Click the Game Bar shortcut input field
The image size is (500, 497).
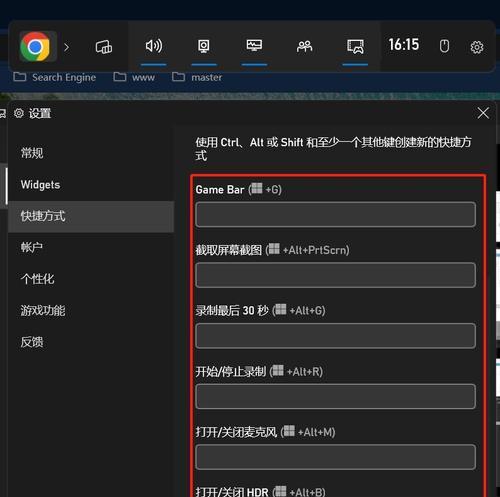pyautogui.click(x=335, y=214)
